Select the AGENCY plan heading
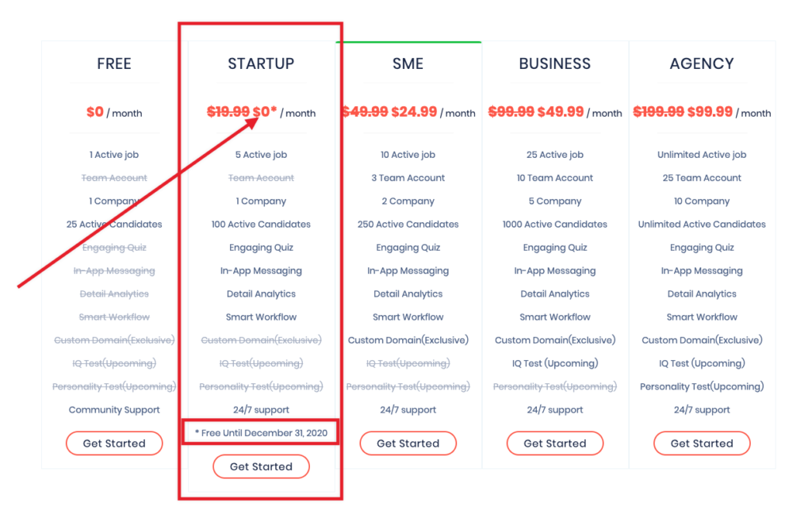Image resolution: width=812 pixels, height=518 pixels. point(702,63)
